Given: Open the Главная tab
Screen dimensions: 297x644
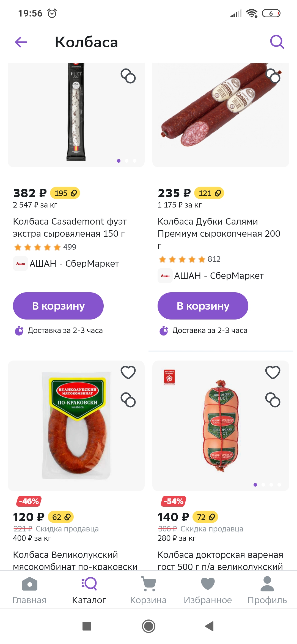Looking at the screenshot, I should [x=29, y=590].
